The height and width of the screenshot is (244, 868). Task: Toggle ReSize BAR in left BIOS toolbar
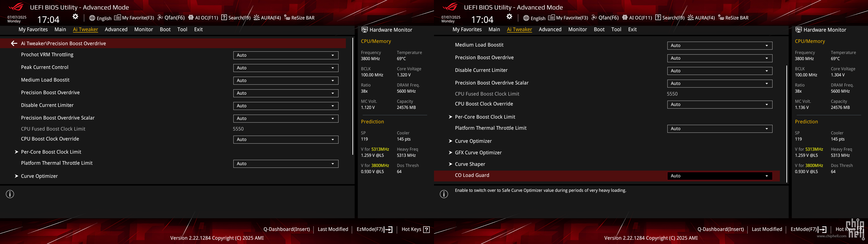point(299,18)
